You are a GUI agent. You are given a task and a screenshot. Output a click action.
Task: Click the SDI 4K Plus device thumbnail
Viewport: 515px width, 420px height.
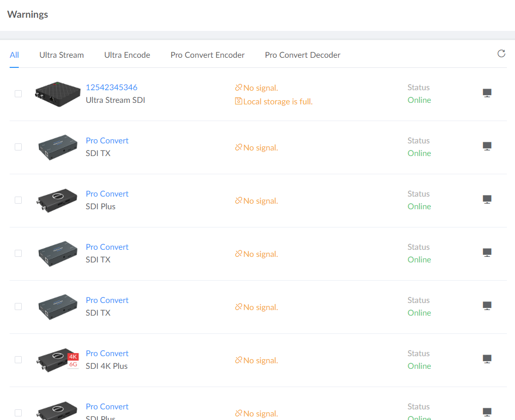57,359
